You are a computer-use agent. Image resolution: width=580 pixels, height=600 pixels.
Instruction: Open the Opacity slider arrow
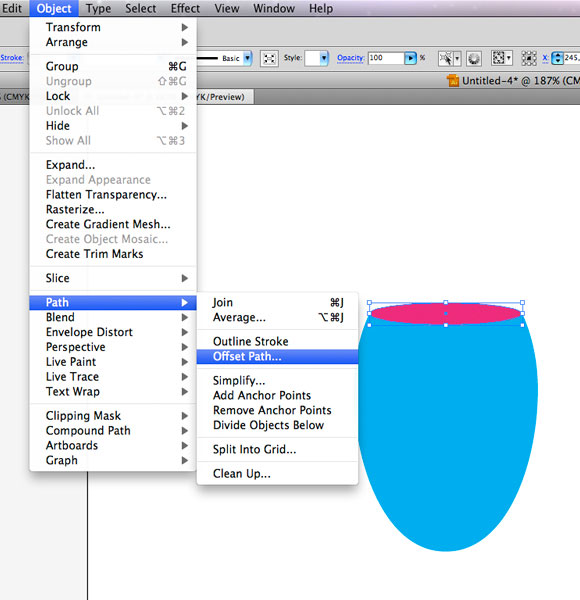[410, 58]
